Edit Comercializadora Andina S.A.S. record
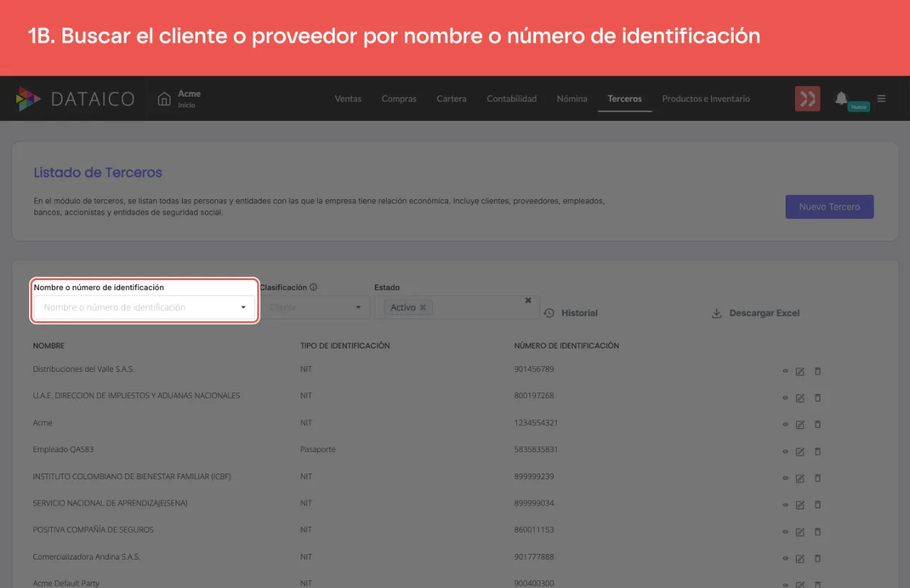The width and height of the screenshot is (910, 588). [x=800, y=558]
